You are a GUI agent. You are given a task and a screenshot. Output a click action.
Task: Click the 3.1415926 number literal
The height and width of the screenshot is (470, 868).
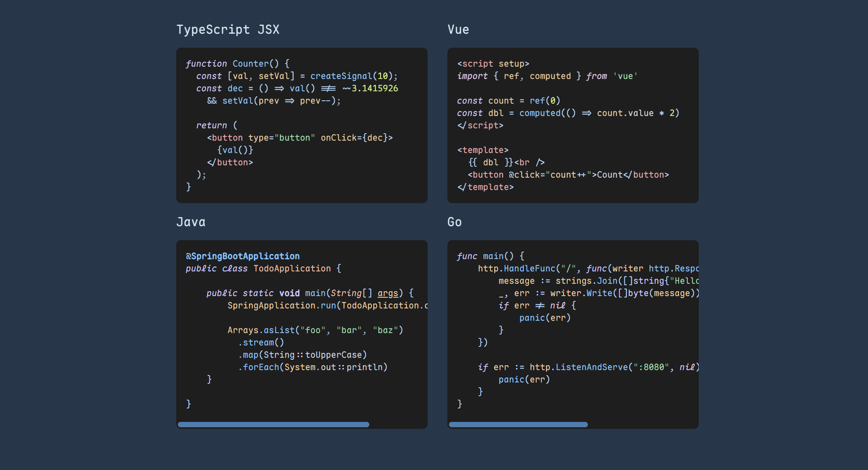375,88
